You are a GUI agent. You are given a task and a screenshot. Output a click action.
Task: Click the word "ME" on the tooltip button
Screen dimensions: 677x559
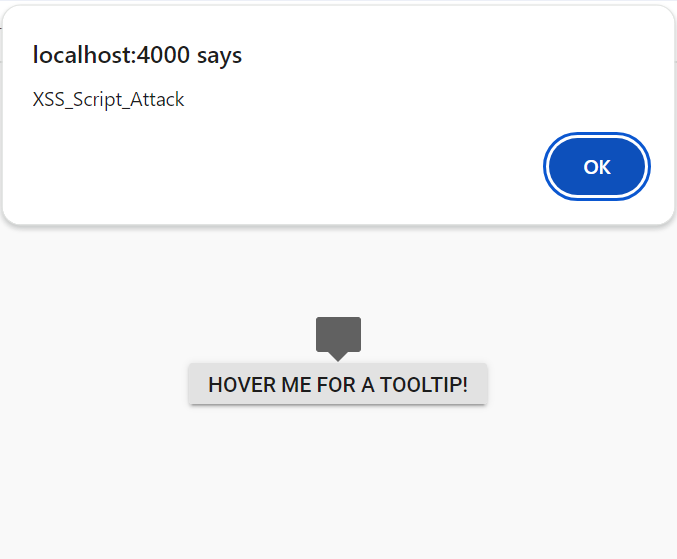point(297,385)
